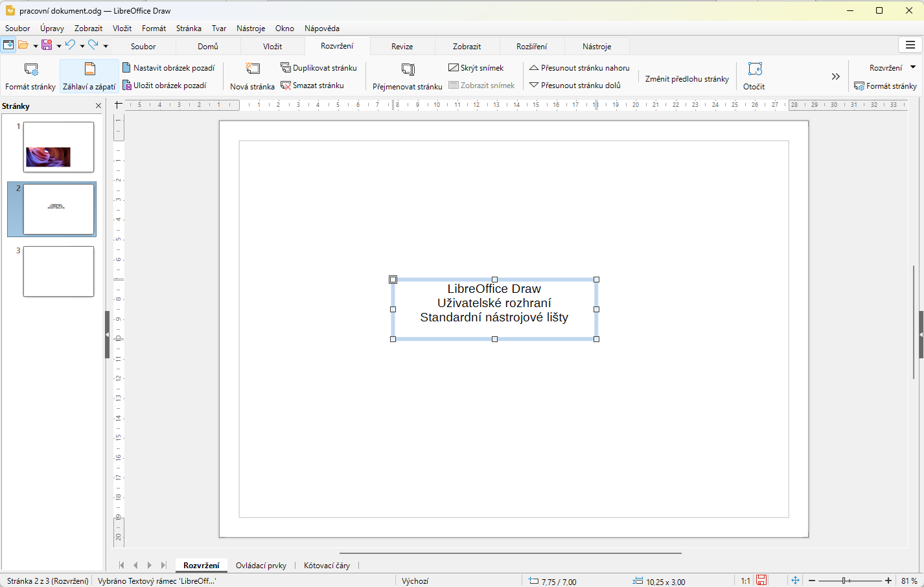Viewport: 924px width, 587px height.
Task: Collapse the Stránky panel using its edge handle
Action: 108,334
